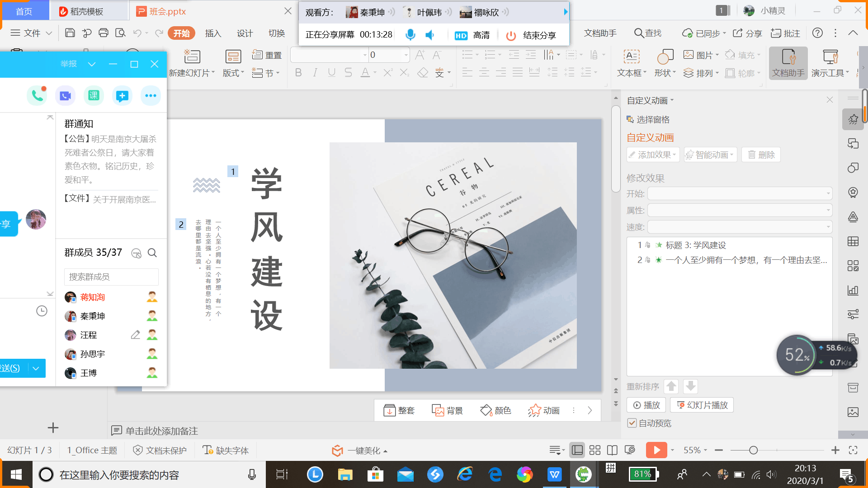
Task: Click the 搜索群成员 search field
Action: click(111, 277)
